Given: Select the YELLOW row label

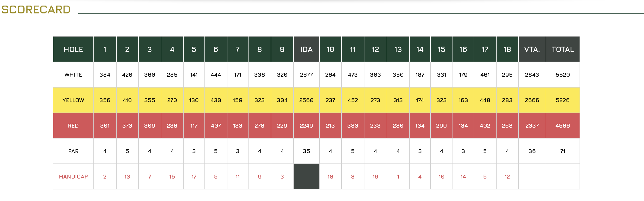Looking at the screenshot, I should click(73, 100).
